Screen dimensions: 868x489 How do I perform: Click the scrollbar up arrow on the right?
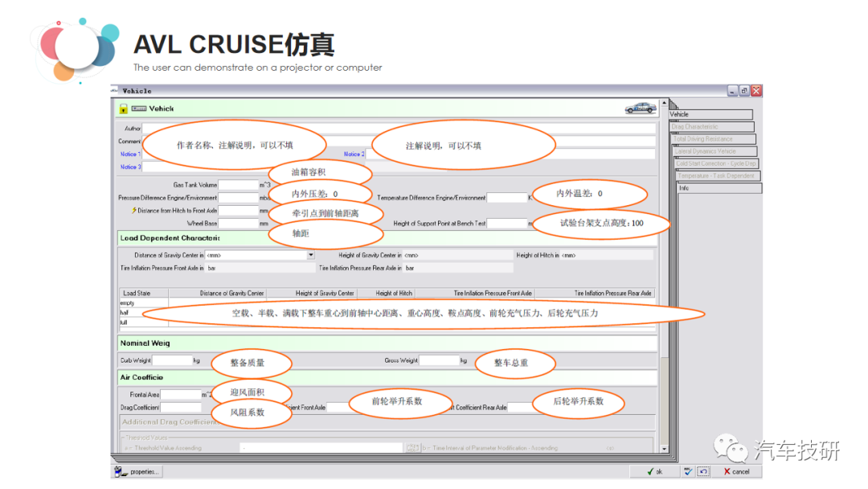coord(665,103)
